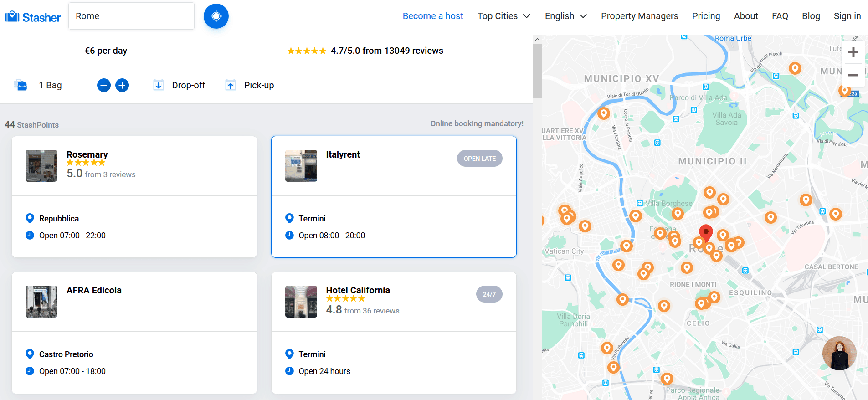Click the 24/7 badge on Hotel California

(x=489, y=294)
